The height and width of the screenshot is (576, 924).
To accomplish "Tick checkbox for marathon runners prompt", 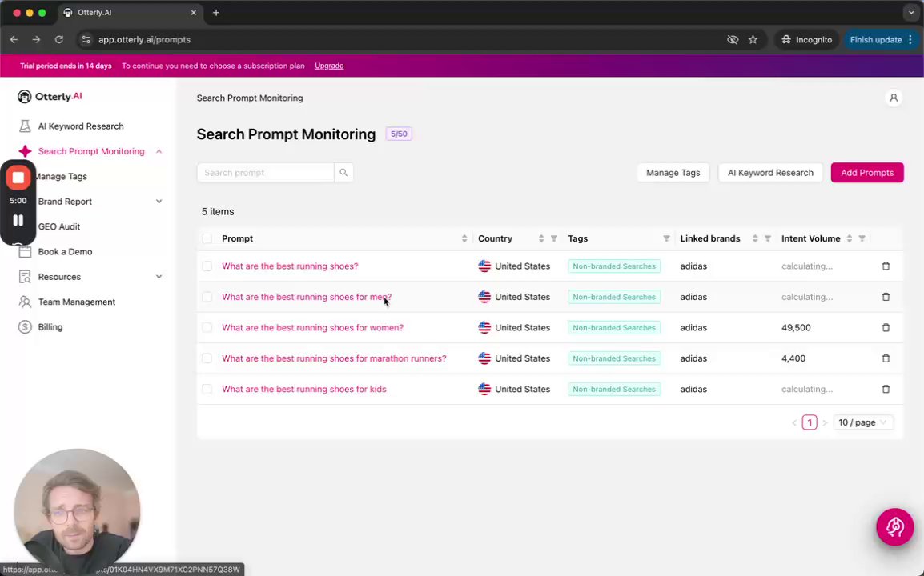I will click(x=207, y=358).
